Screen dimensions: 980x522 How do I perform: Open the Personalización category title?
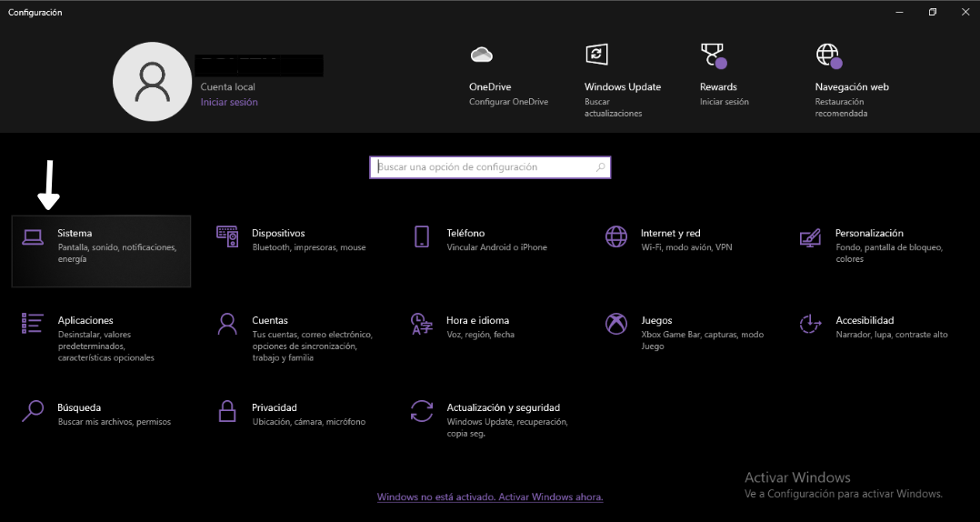point(869,233)
